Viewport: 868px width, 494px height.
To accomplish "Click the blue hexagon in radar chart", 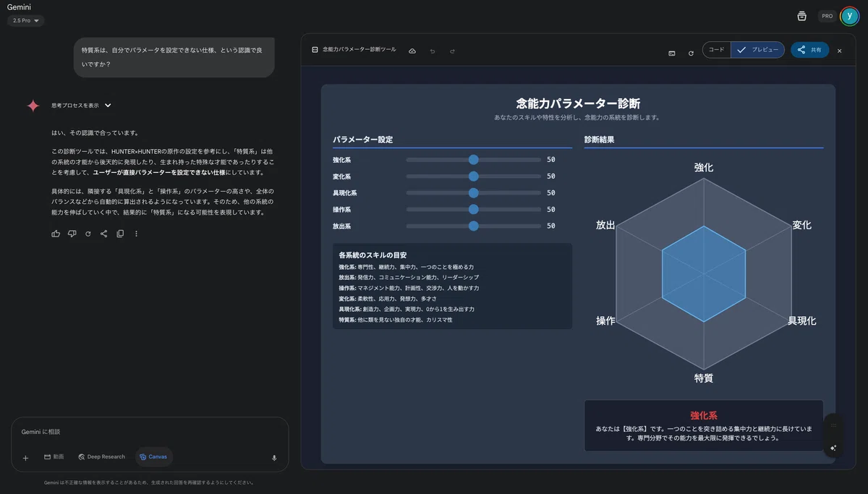I will pyautogui.click(x=703, y=273).
